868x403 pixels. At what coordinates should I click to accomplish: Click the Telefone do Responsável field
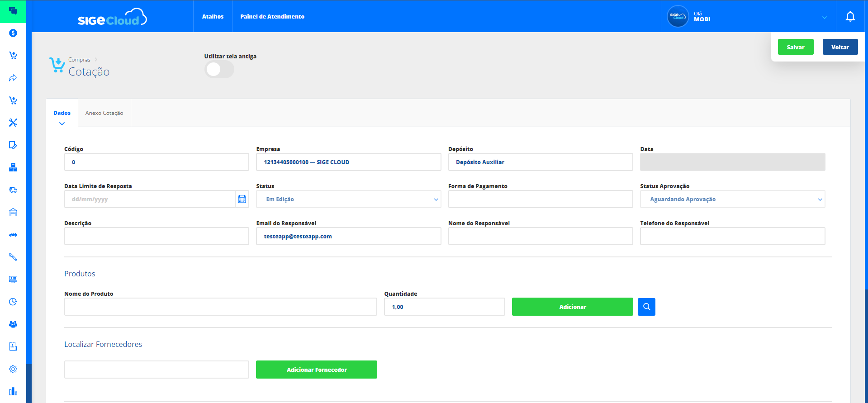pos(732,236)
